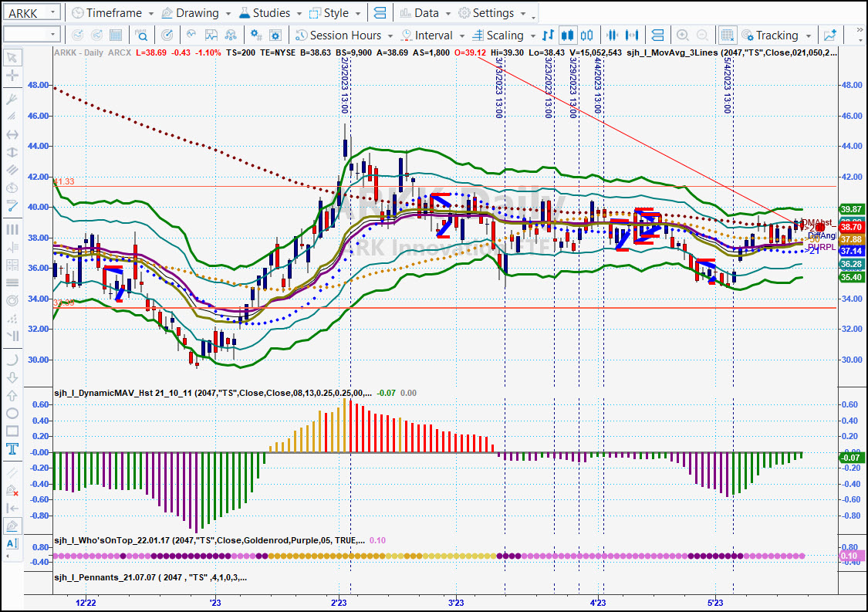The height and width of the screenshot is (612, 868).
Task: Expand the top toolbar options arrow after Settings
Action: (534, 16)
